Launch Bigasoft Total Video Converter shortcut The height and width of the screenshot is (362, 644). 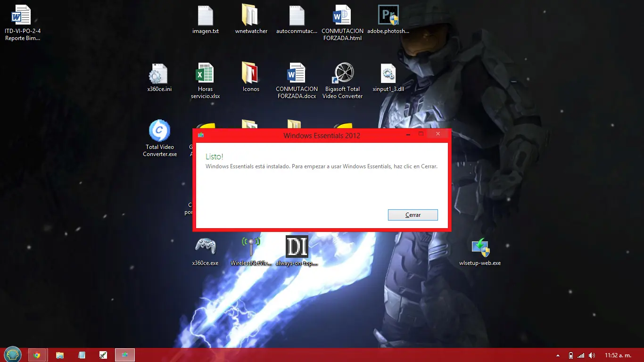point(342,81)
